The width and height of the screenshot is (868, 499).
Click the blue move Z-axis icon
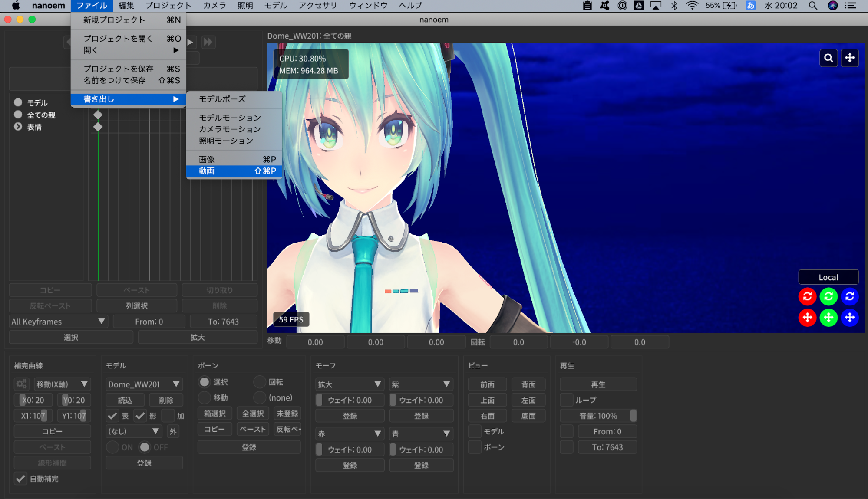(850, 318)
